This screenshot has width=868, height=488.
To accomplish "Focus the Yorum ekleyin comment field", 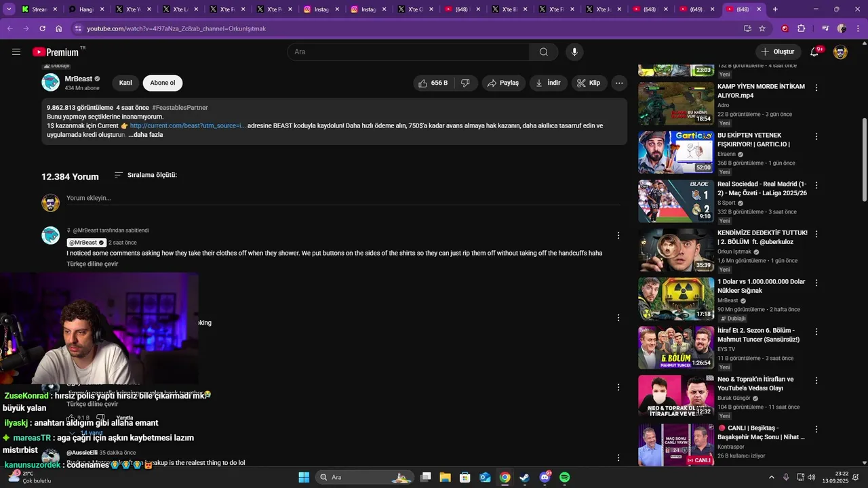I will [343, 198].
